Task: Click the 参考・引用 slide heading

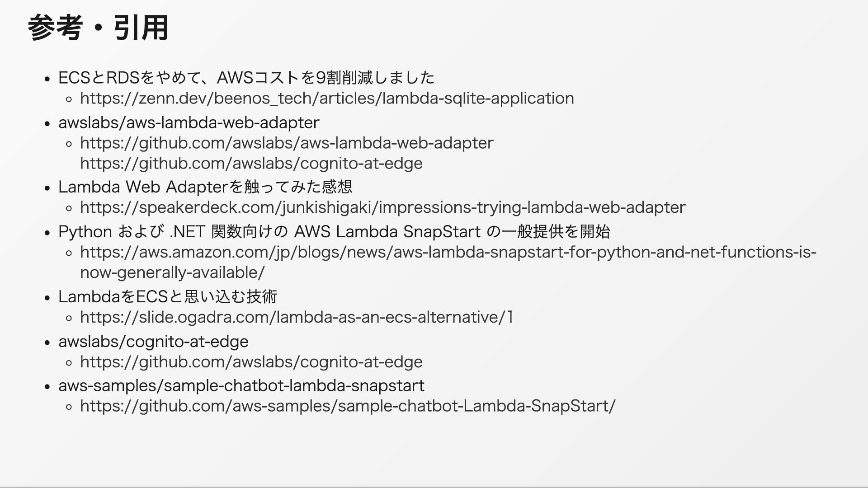Action: pos(98,28)
